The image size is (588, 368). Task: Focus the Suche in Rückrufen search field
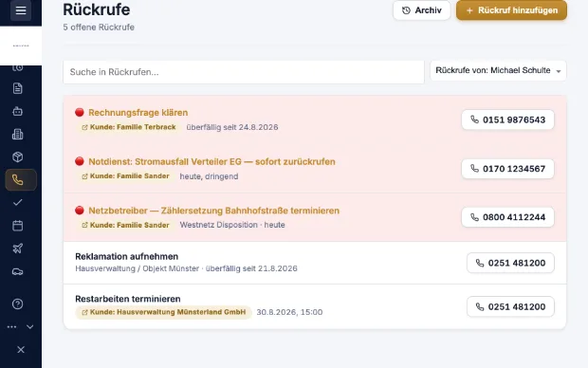[244, 72]
